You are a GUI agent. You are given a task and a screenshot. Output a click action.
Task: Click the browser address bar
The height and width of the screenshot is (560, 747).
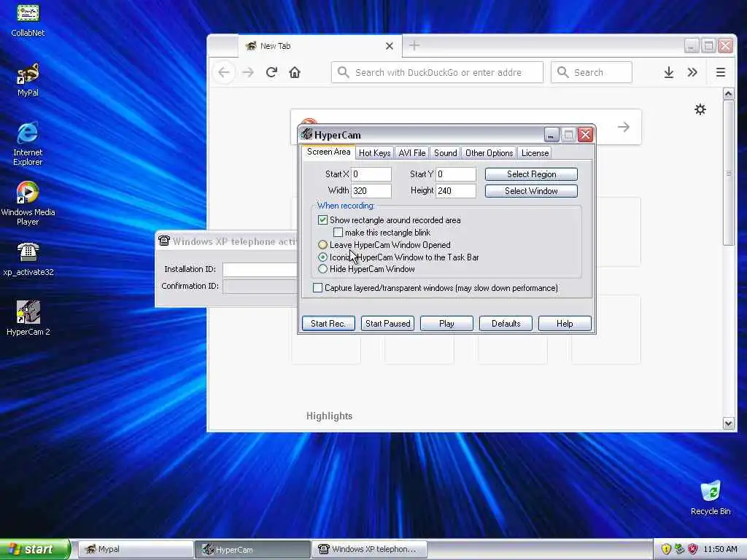tap(438, 72)
